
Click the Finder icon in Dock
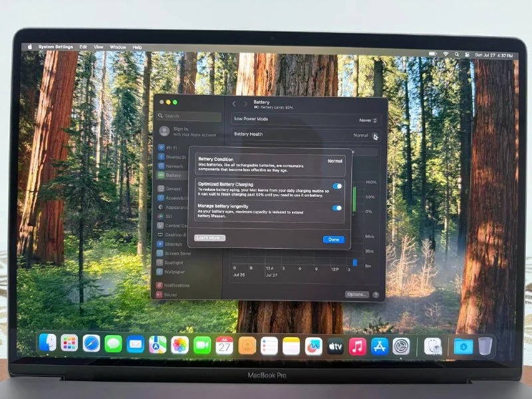tap(47, 343)
